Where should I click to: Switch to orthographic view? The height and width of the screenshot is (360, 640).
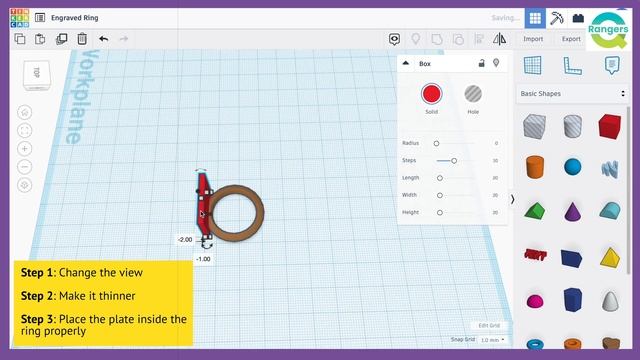point(24,185)
